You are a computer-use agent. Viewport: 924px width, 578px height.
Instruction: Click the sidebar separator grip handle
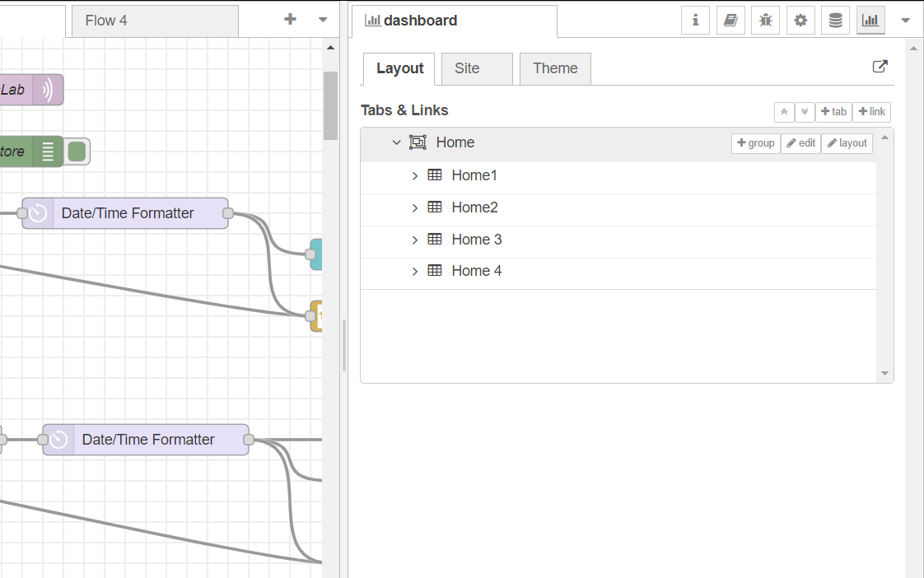tap(344, 345)
